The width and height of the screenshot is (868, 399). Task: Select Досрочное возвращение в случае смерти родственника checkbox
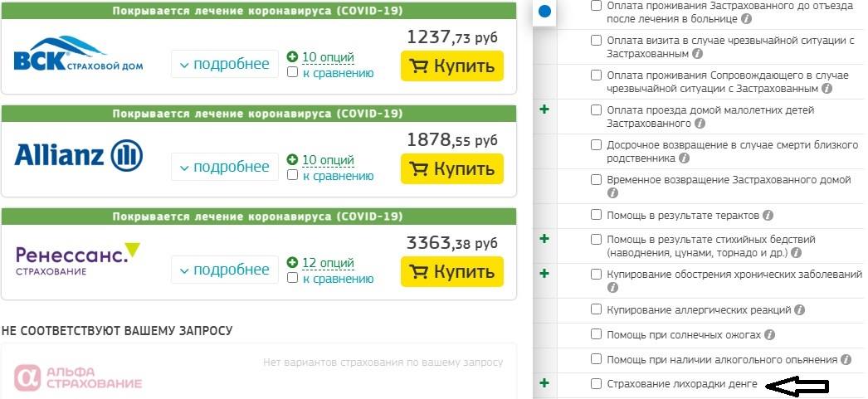(x=596, y=145)
